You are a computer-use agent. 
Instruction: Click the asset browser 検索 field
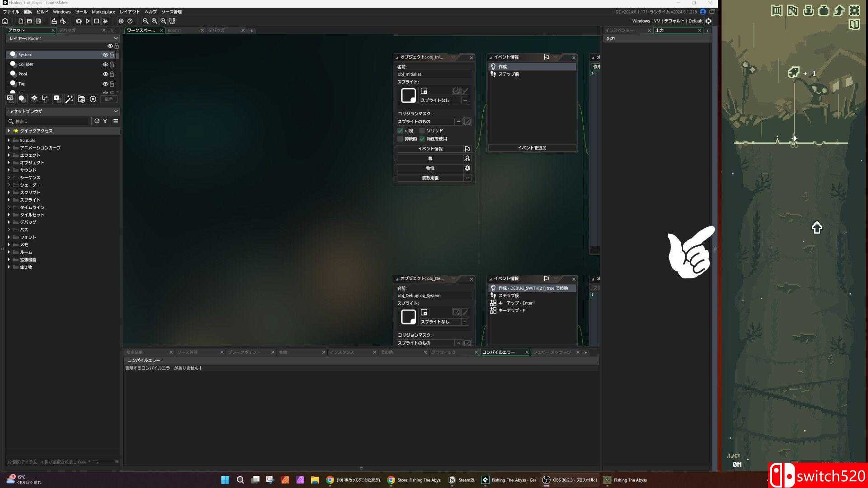coord(50,121)
